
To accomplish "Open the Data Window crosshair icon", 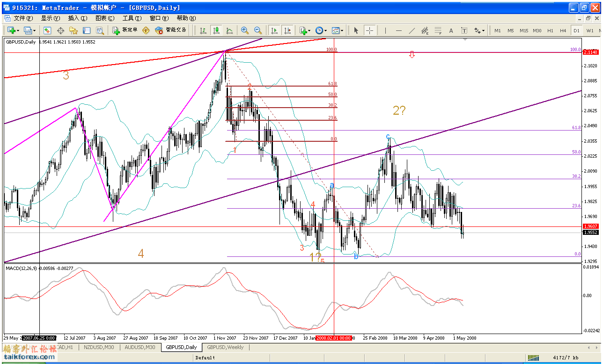I will [60, 30].
